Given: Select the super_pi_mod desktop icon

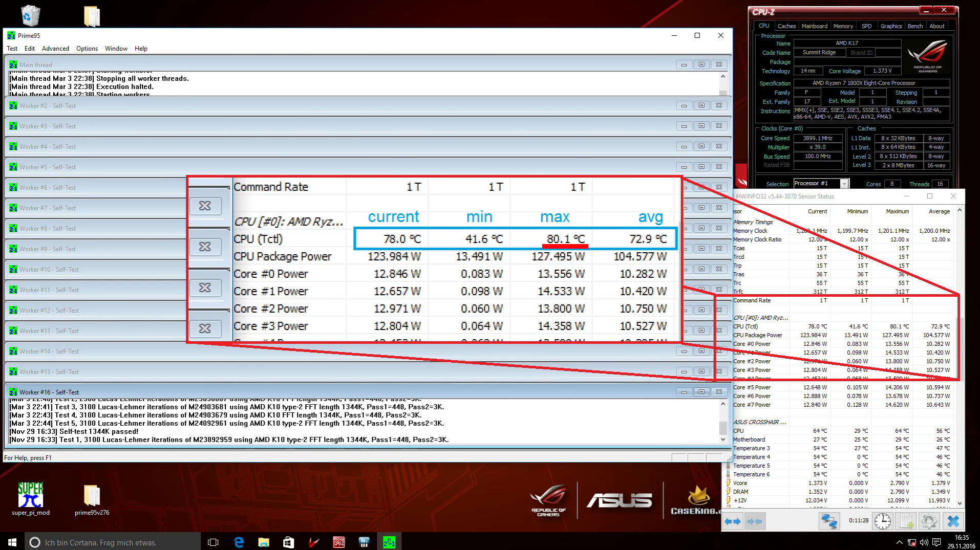Looking at the screenshot, I should click(x=30, y=499).
